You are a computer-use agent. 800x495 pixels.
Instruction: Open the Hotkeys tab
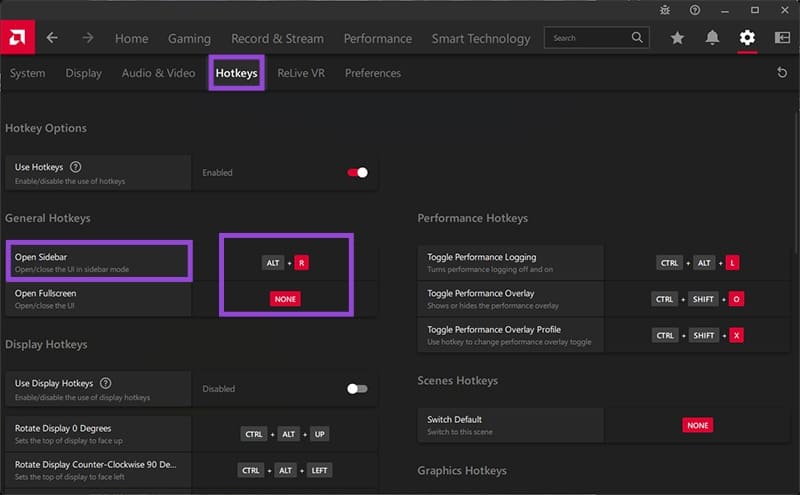point(236,73)
